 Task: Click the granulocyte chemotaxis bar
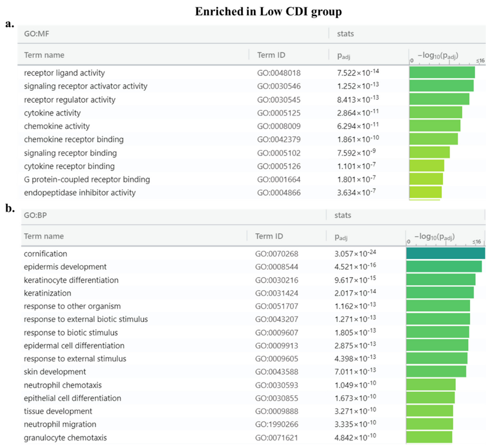tap(429, 437)
